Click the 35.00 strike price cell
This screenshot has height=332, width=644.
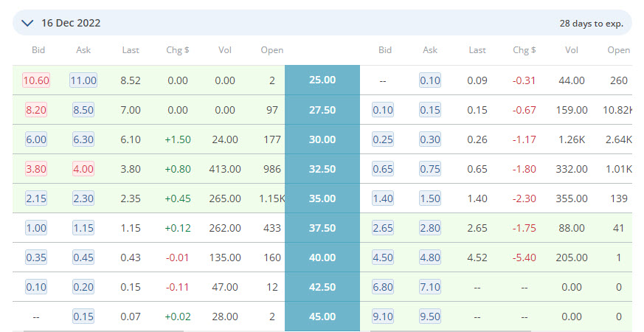[322, 198]
